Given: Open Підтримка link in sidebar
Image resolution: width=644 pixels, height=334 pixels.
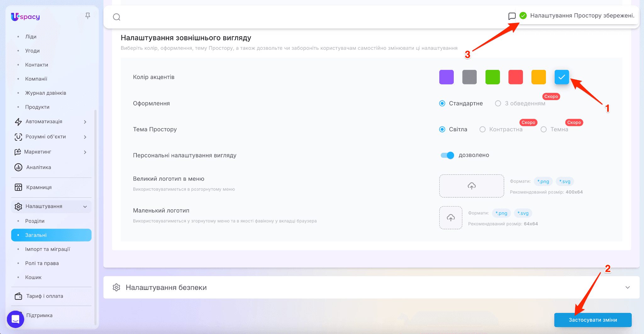Looking at the screenshot, I should click(39, 315).
